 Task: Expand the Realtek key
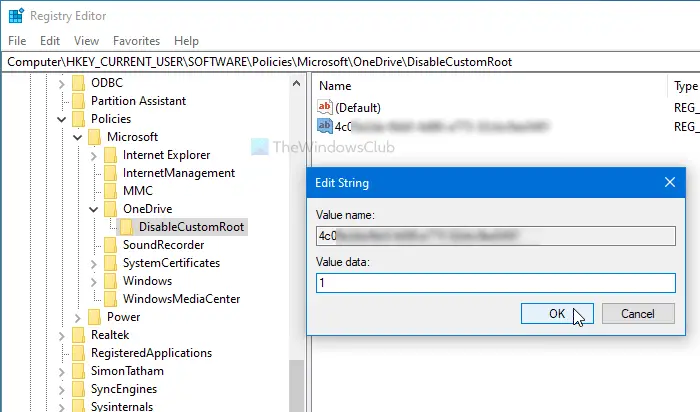[x=62, y=335]
